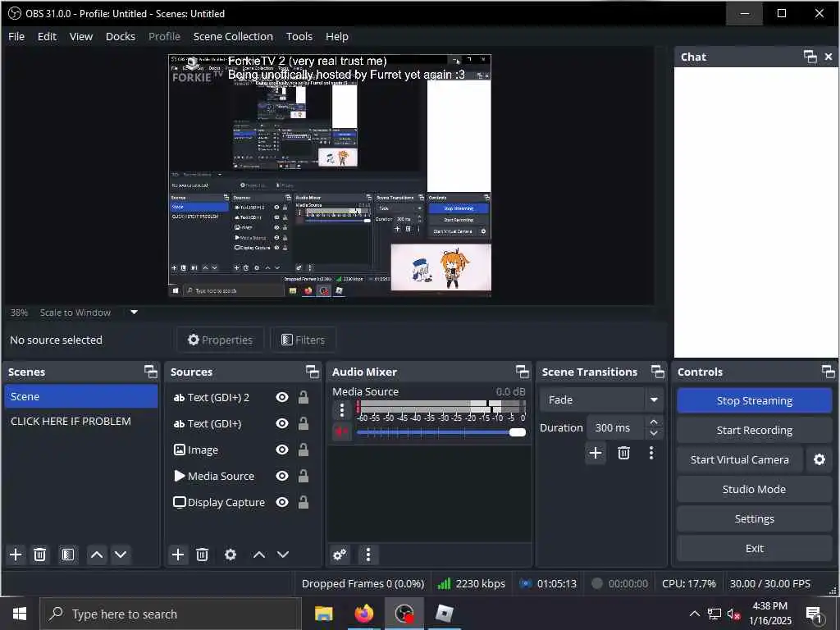
Task: Open the Docks menu
Action: tap(121, 36)
